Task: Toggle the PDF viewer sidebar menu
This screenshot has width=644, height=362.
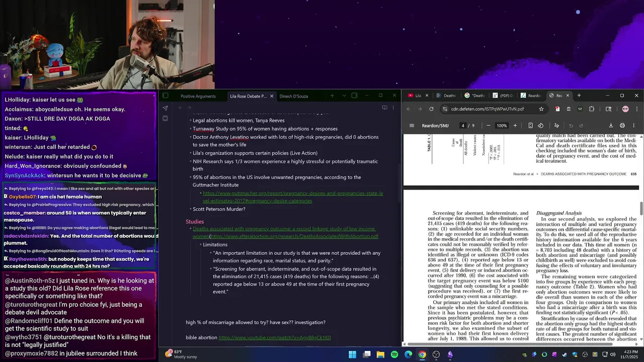Action: click(x=412, y=126)
